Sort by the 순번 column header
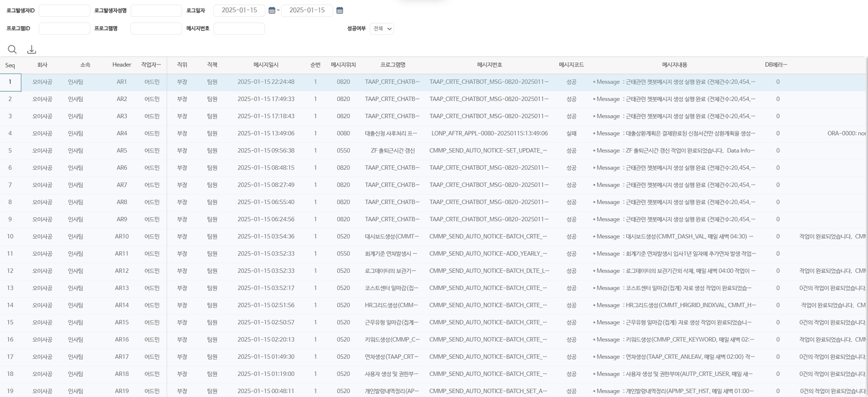 tap(316, 65)
